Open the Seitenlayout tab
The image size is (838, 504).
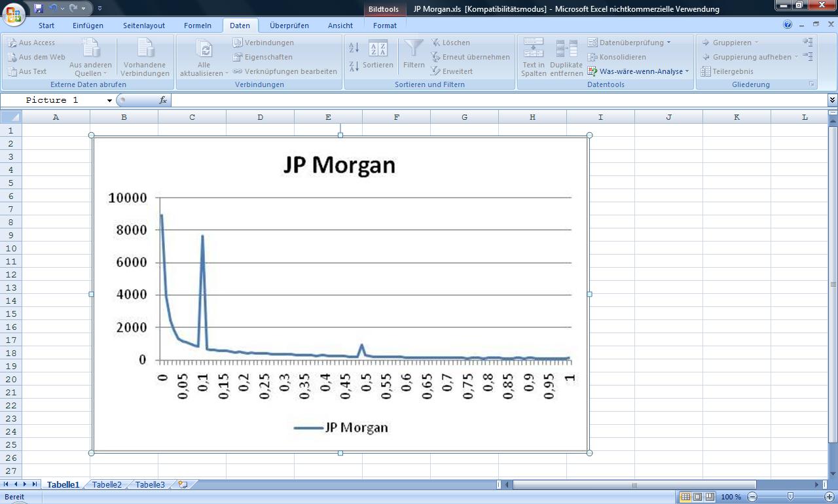144,26
